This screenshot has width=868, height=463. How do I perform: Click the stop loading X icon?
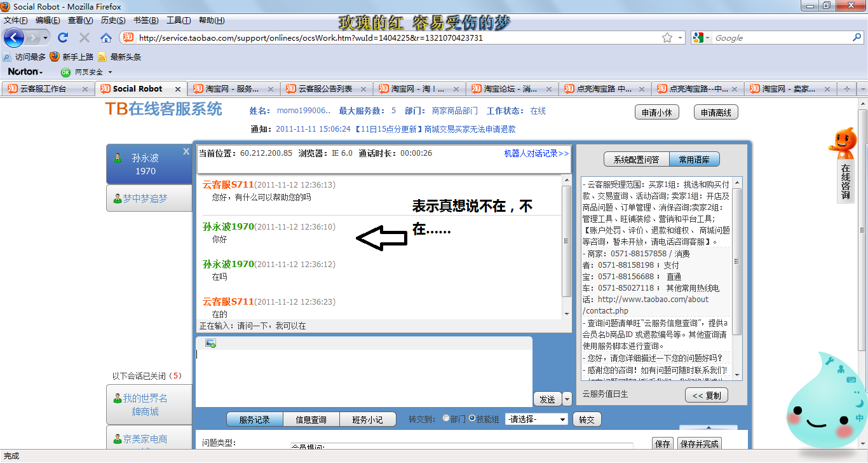click(x=84, y=38)
